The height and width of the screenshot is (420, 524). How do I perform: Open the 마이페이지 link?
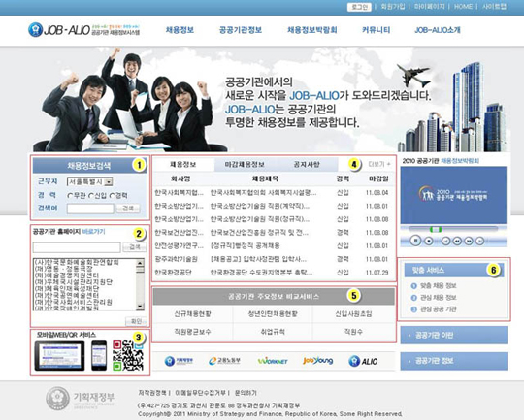coord(430,7)
